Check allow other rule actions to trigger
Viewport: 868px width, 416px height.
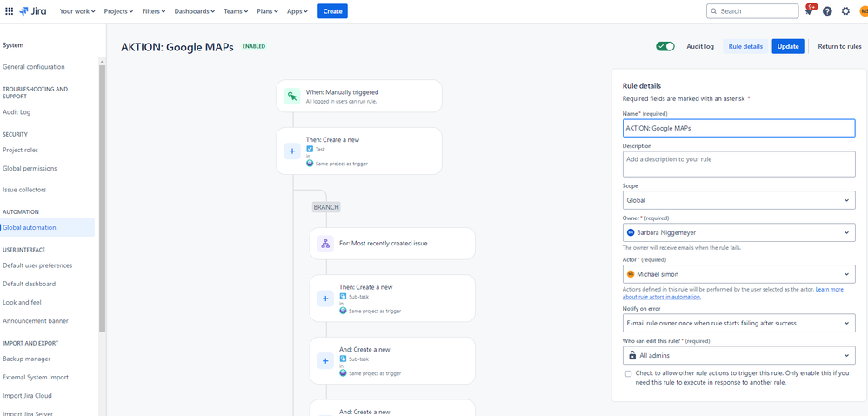point(628,374)
